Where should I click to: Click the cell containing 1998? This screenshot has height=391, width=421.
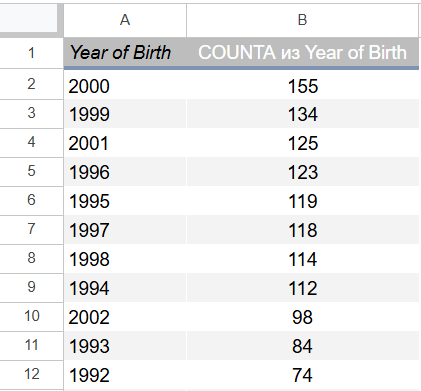point(125,259)
